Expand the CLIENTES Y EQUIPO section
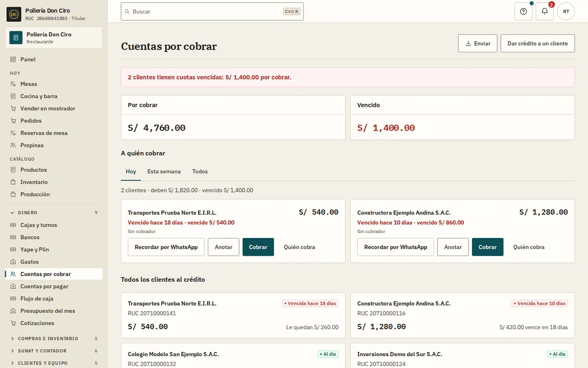The image size is (588, 368). pos(54,363)
